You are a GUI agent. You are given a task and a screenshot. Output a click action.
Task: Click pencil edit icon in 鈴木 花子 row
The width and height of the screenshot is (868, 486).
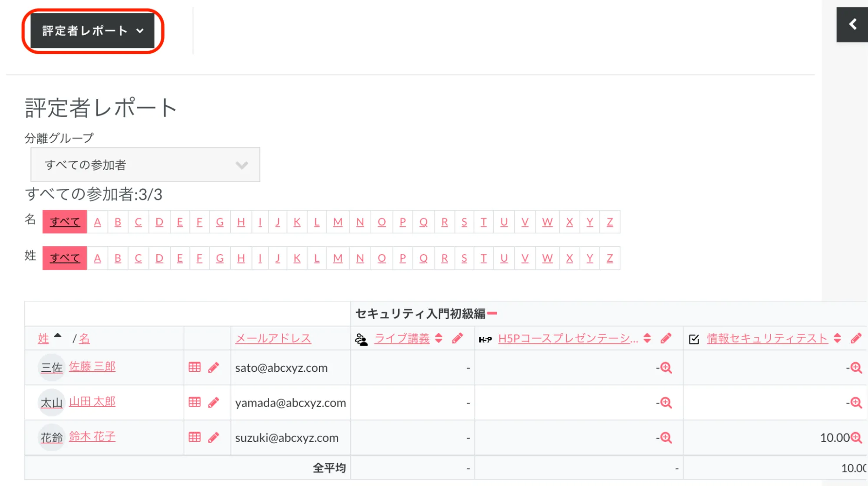click(213, 437)
